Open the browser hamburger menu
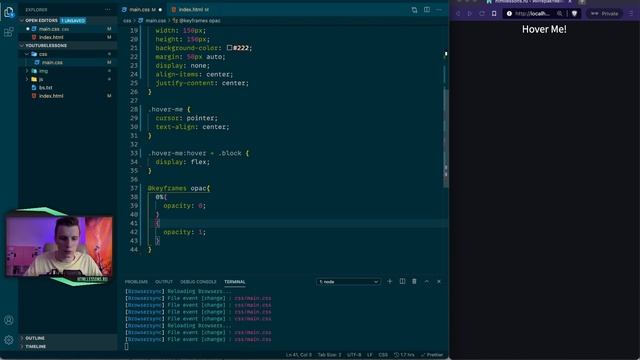640x360 pixels. tap(631, 13)
